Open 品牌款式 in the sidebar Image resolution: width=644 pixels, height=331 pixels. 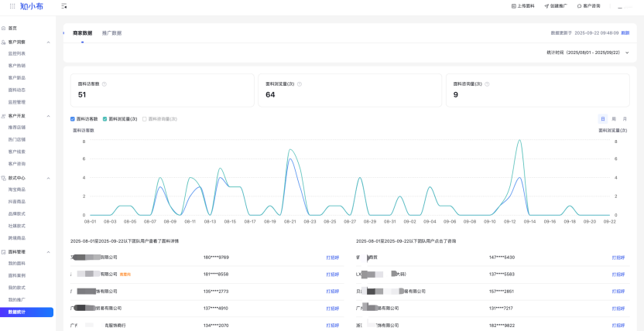17,213
